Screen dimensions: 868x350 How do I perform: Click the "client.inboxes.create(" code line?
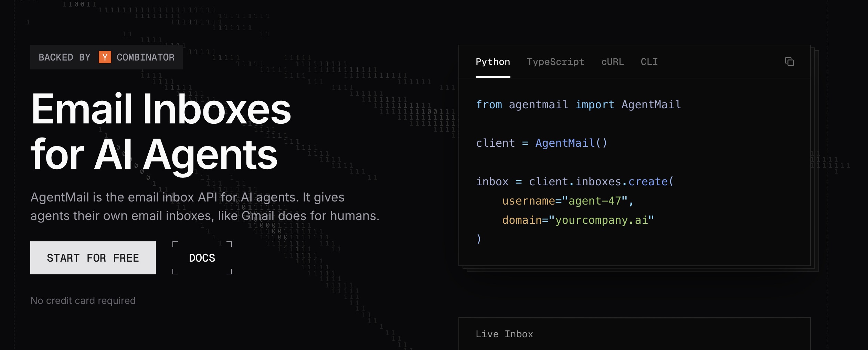tap(574, 182)
